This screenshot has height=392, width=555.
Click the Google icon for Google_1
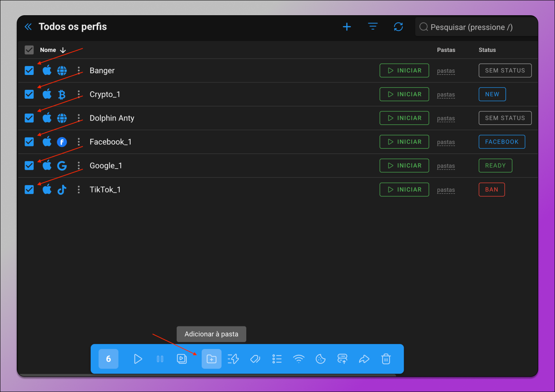point(62,166)
